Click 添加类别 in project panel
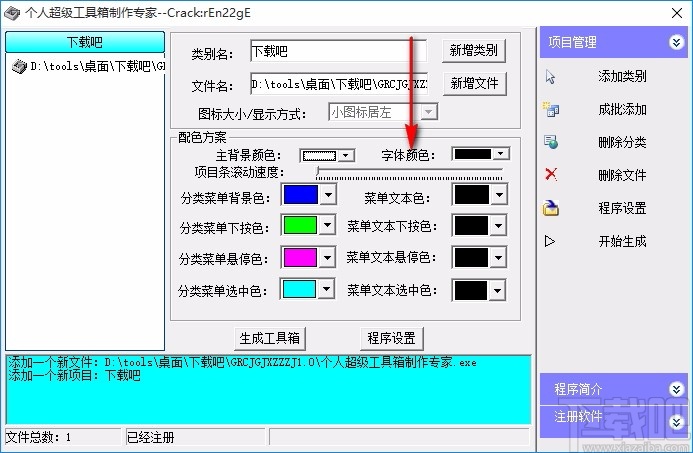The width and height of the screenshot is (693, 453). tap(622, 76)
